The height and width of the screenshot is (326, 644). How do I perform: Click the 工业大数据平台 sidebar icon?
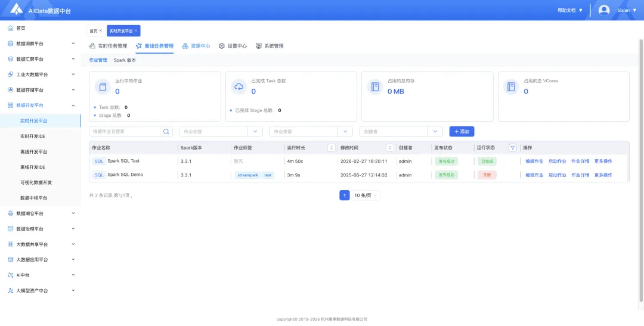[11, 74]
